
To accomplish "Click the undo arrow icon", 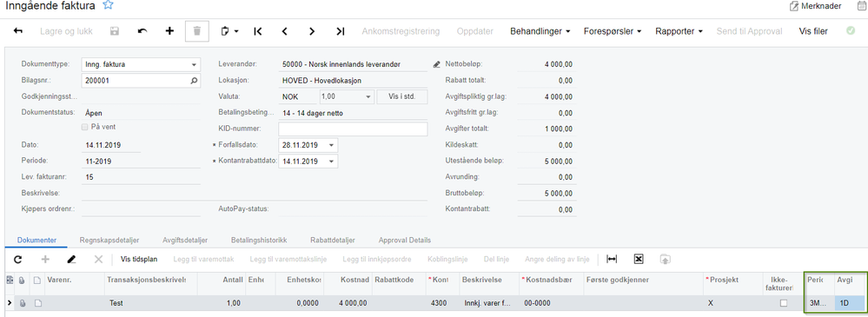I will tap(142, 31).
